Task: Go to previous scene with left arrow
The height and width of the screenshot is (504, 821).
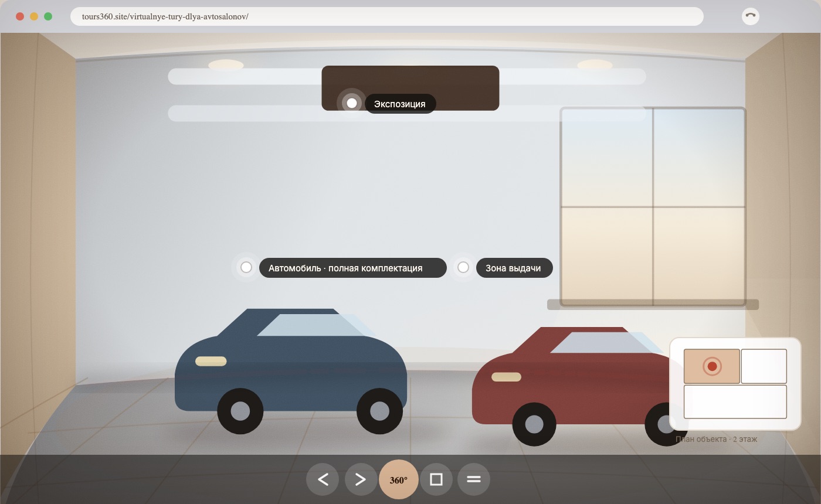Action: pyautogui.click(x=323, y=479)
